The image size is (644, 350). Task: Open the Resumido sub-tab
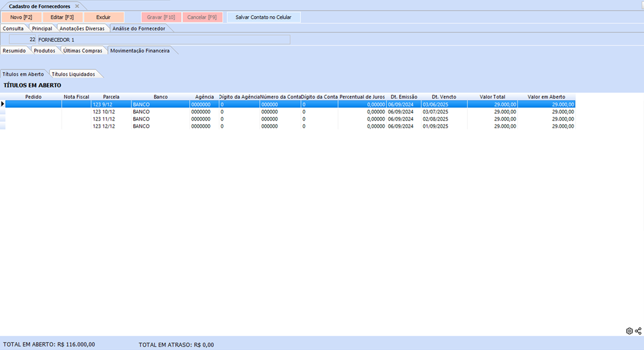click(x=14, y=51)
